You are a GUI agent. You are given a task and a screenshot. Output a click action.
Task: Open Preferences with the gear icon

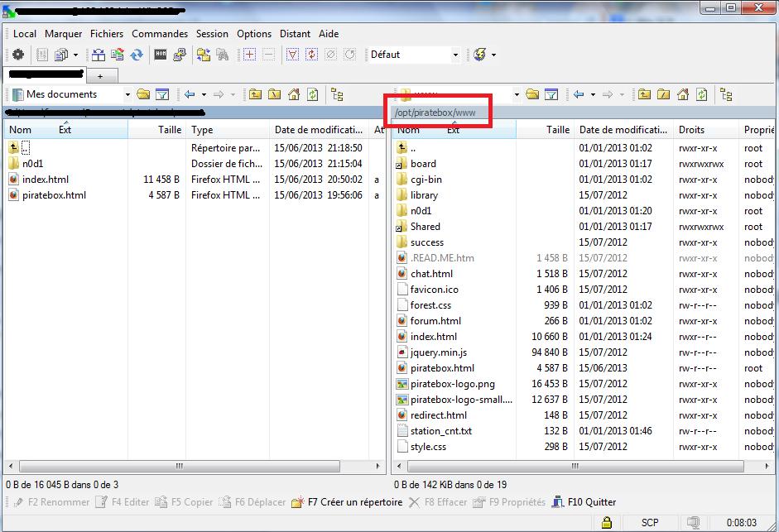coord(17,55)
